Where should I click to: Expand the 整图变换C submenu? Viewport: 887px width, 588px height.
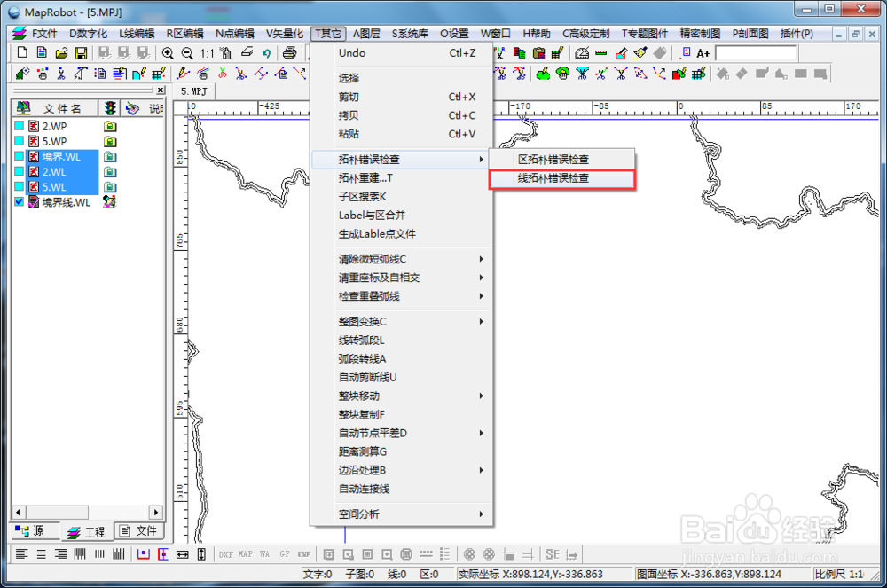(x=401, y=321)
